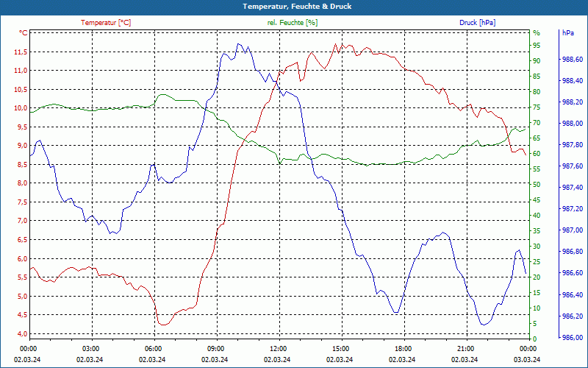Choose the blue '987,60' pressure axis value
588x368 pixels.
point(573,166)
